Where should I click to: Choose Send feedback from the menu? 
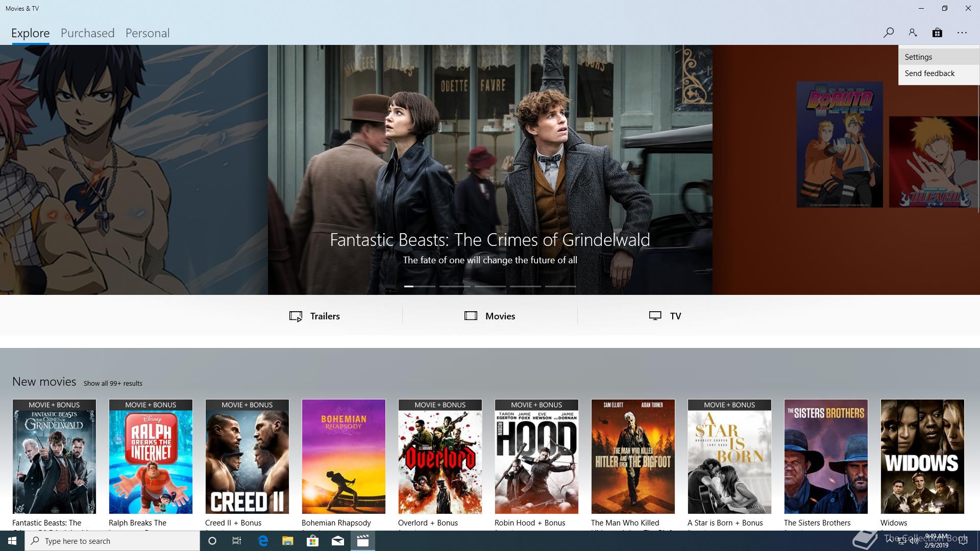tap(939, 73)
